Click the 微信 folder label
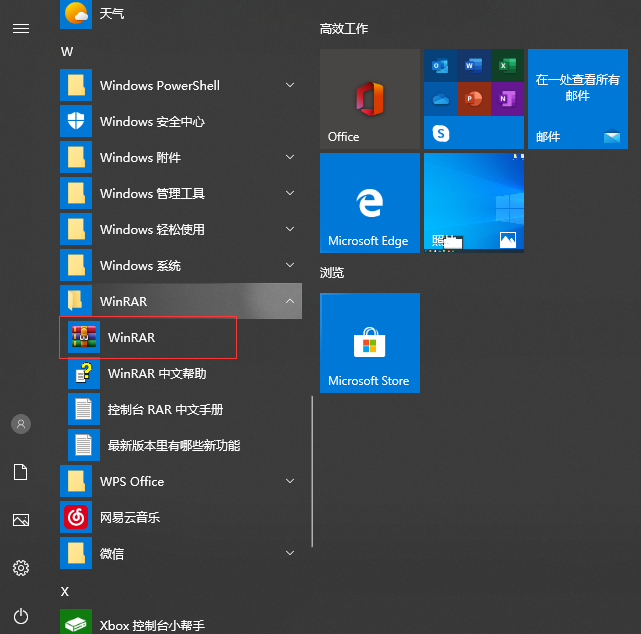641x634 pixels. pos(112,553)
